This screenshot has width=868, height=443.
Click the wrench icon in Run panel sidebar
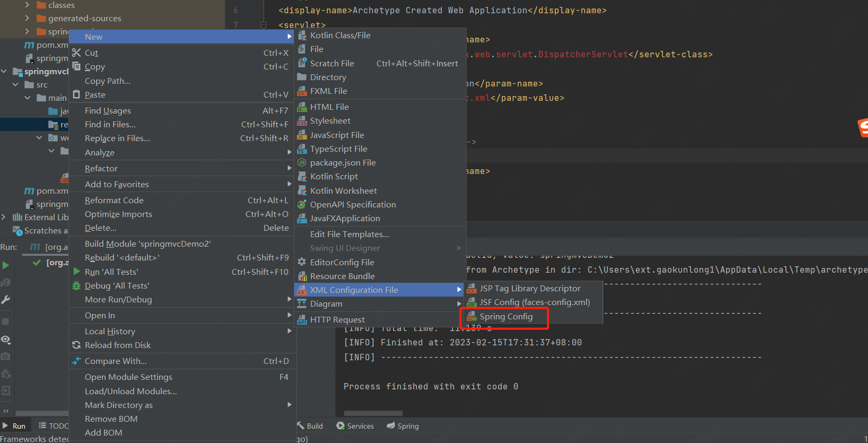coord(6,300)
